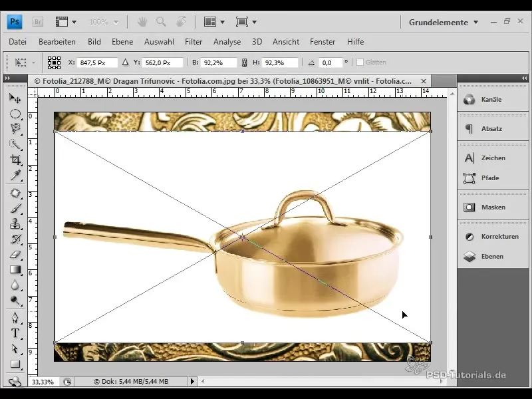The width and height of the screenshot is (532, 399).
Task: Expand the collapsed right panel dock
Action: pos(524,78)
